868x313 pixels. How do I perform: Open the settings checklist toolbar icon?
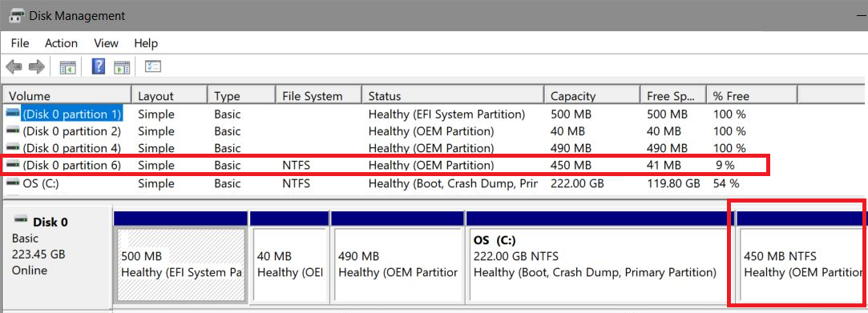(153, 67)
